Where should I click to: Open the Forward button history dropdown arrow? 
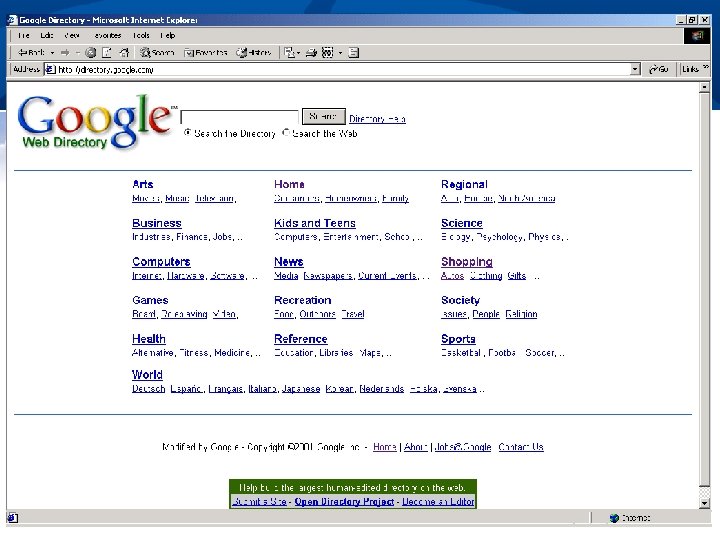click(77, 53)
